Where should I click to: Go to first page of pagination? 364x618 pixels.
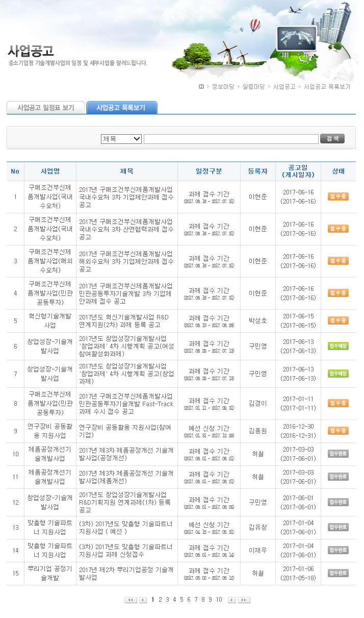click(x=131, y=600)
